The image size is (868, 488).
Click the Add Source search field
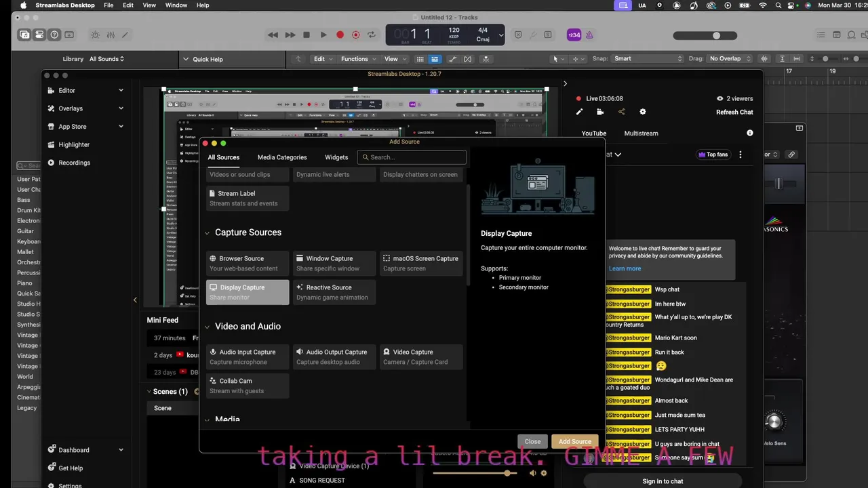point(412,157)
